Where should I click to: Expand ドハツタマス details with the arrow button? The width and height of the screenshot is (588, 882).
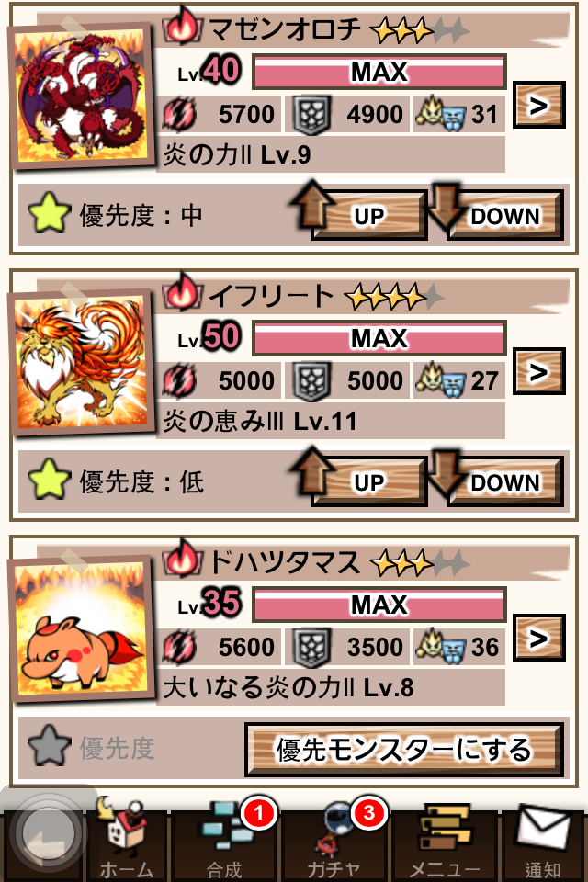tap(539, 638)
